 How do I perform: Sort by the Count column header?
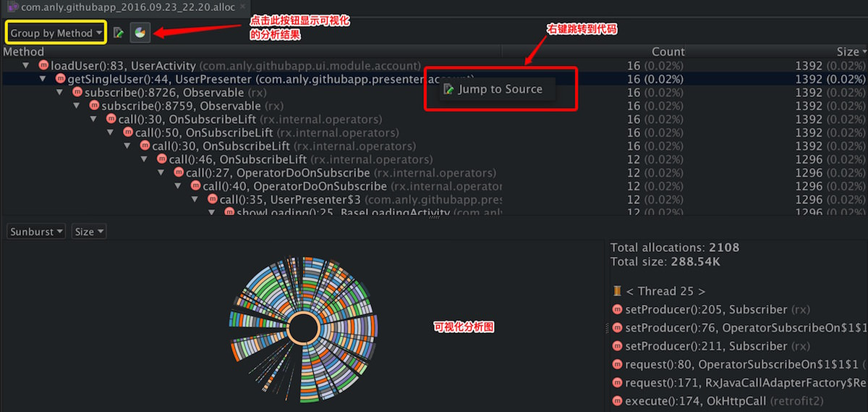(668, 51)
